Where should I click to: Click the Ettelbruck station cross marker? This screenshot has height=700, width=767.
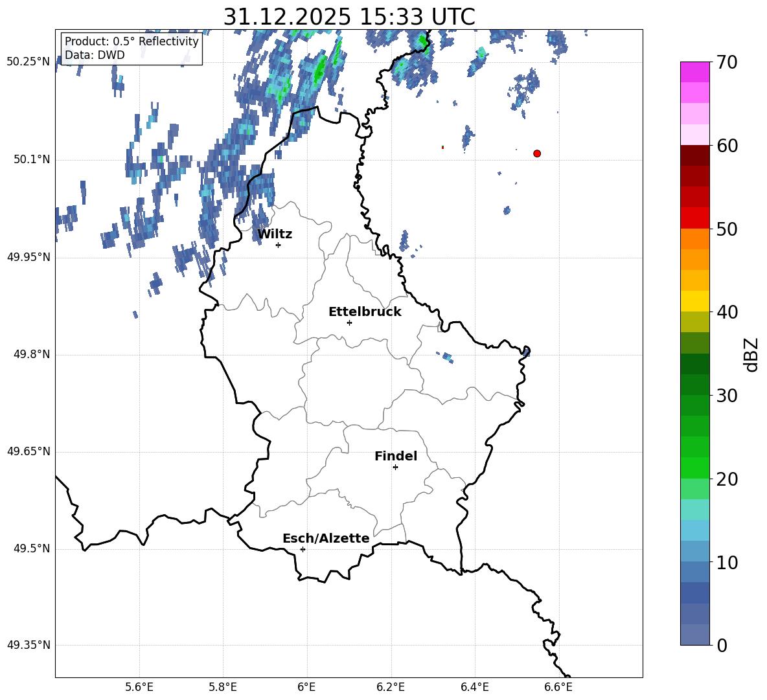point(349,322)
